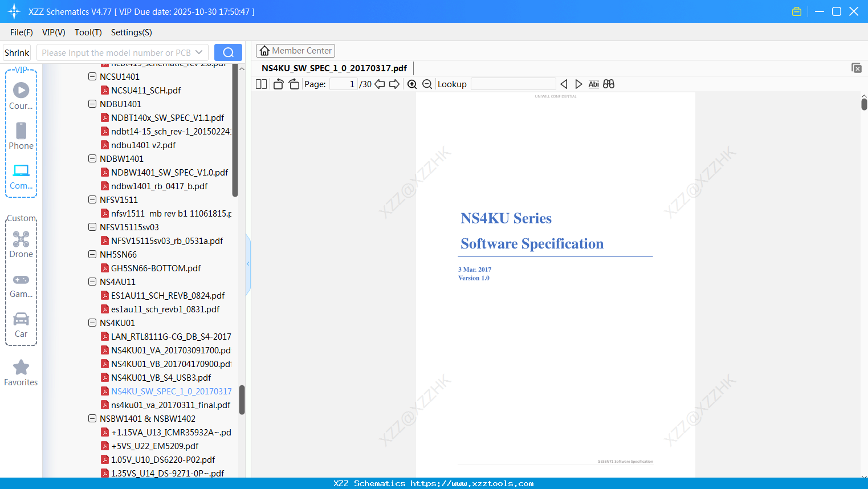Select the Phone sidebar category
Viewport: 868px width, 489px height.
coord(21,136)
